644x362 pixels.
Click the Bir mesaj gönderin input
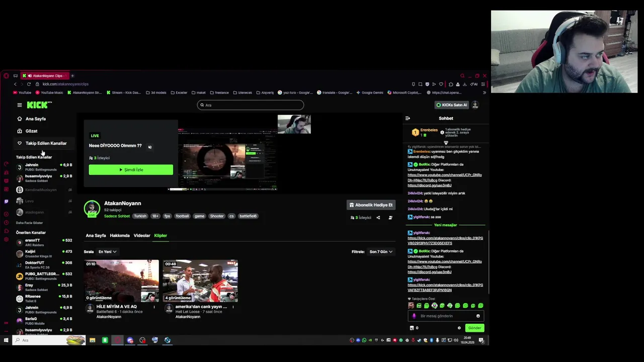pyautogui.click(x=445, y=316)
